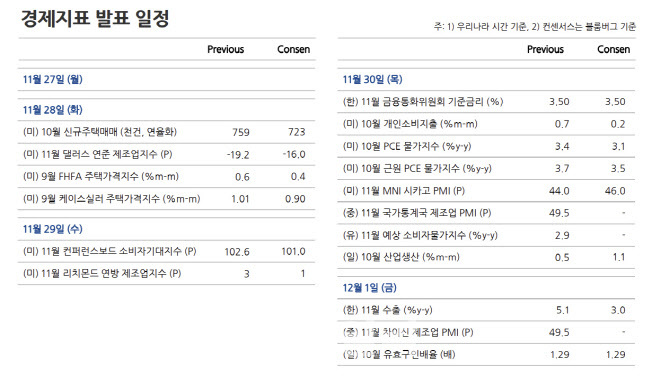Click the title 경제지표 발표 일정
Image resolution: width=670 pixels, height=377 pixels.
point(95,18)
